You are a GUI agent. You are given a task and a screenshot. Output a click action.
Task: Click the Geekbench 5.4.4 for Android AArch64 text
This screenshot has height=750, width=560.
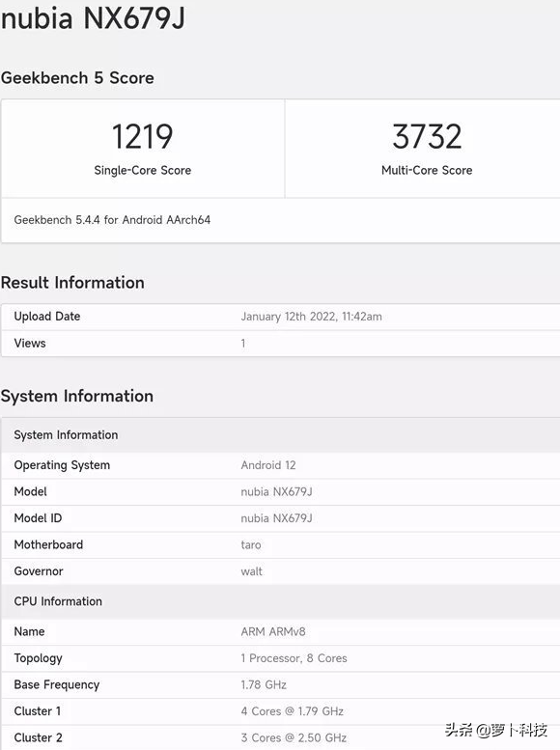tap(112, 220)
